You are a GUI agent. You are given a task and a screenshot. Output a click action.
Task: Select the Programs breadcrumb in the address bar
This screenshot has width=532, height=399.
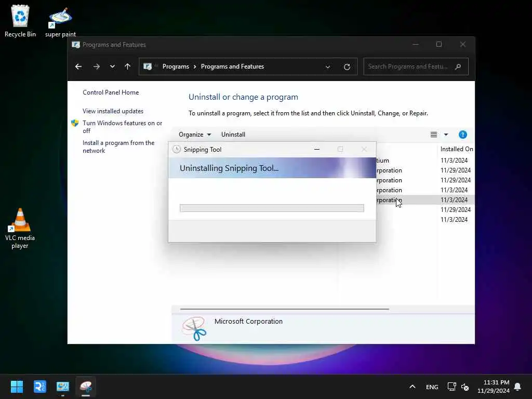coord(176,66)
